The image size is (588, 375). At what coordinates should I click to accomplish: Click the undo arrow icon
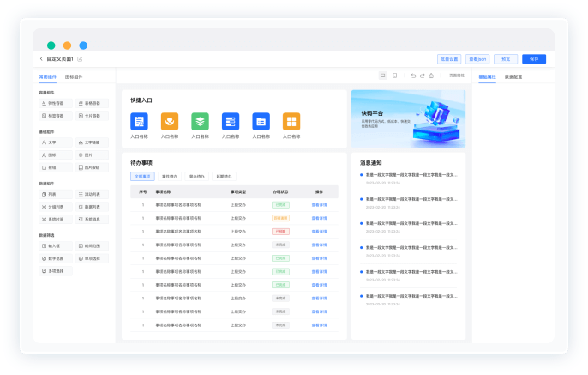tap(412, 76)
